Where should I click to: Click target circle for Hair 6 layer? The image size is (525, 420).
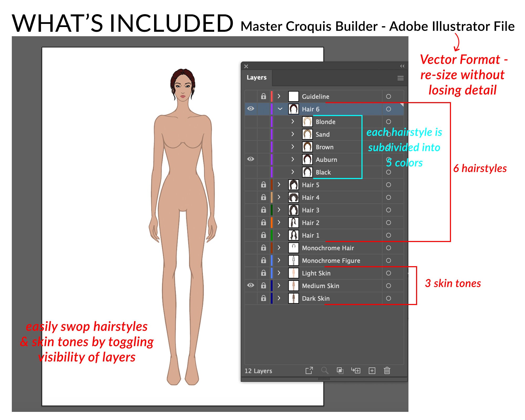coord(388,109)
